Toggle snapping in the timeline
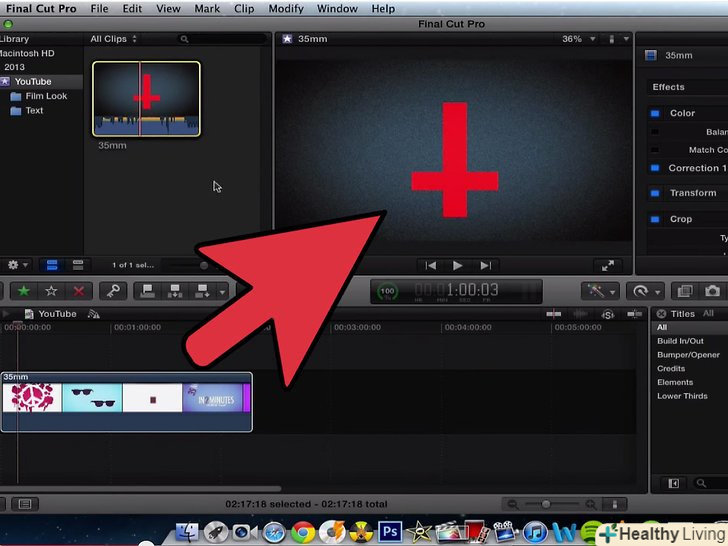Viewport: 728px width, 546px height. pyautogui.click(x=634, y=314)
